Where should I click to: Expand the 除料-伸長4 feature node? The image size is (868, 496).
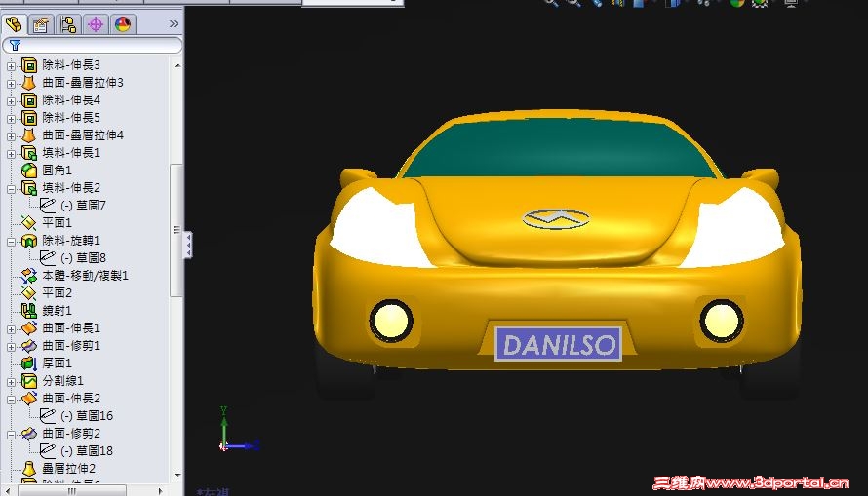click(x=11, y=101)
